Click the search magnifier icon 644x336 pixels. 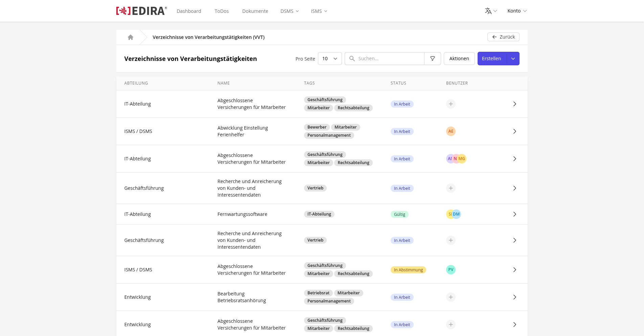(352, 59)
